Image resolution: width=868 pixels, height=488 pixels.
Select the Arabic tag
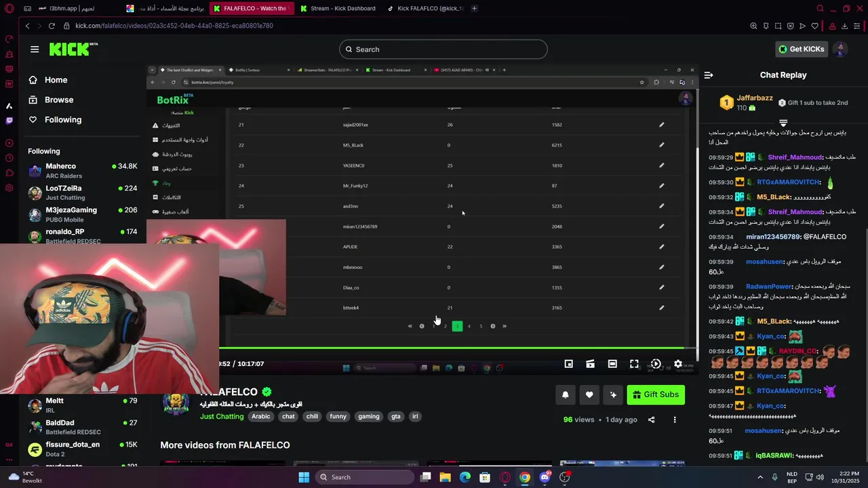pos(261,417)
